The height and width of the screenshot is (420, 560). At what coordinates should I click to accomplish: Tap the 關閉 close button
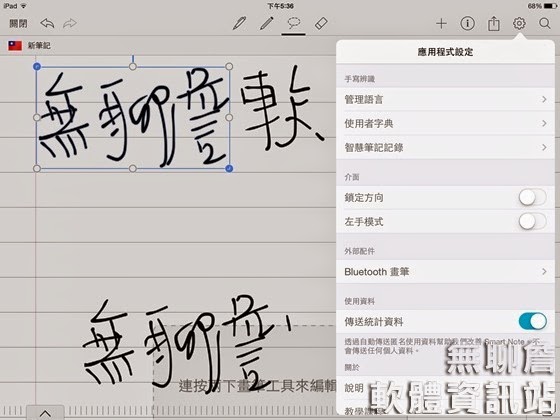click(x=18, y=24)
